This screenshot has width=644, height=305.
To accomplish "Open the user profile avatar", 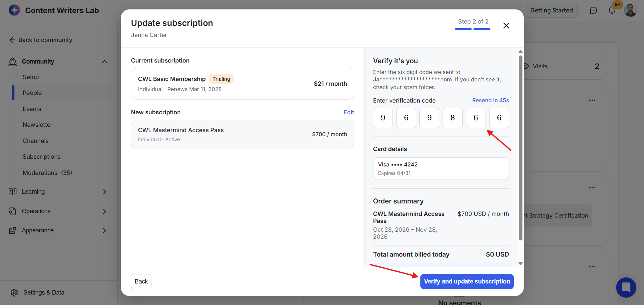I will (x=630, y=10).
